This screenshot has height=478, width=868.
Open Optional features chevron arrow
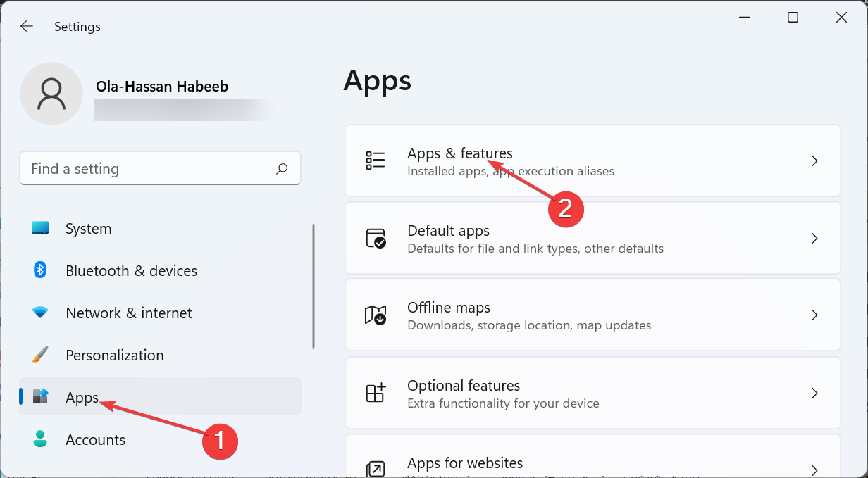pos(814,393)
